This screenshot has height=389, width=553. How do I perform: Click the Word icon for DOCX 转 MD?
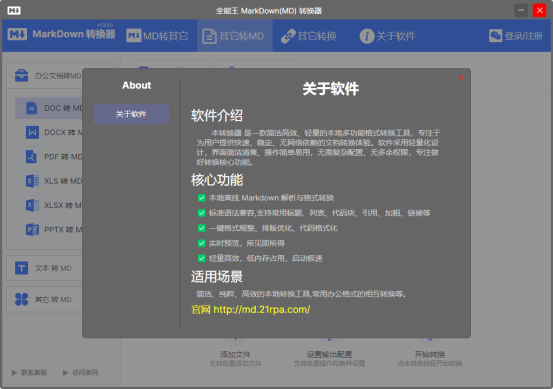[32, 132]
